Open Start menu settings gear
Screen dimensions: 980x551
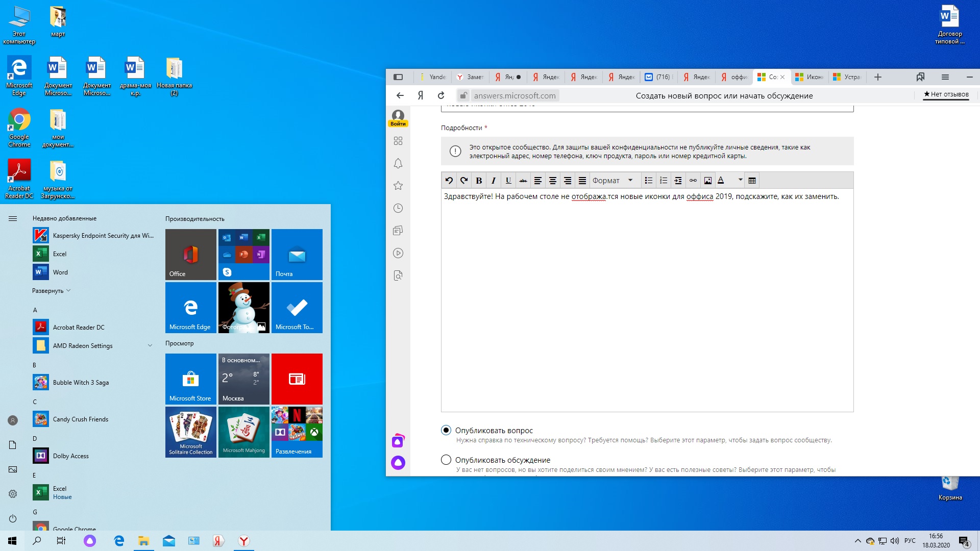point(13,494)
